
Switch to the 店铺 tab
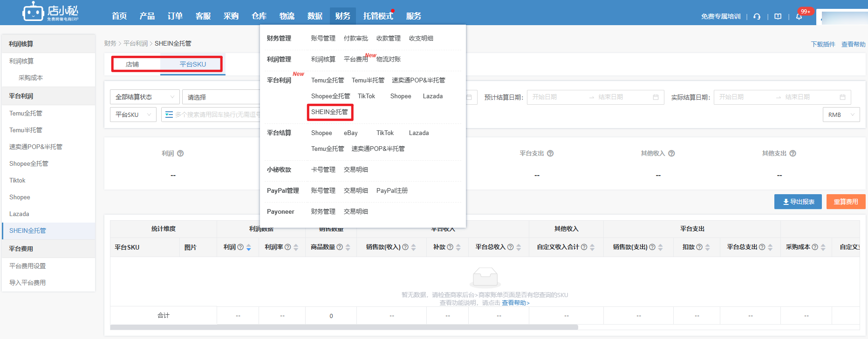point(132,64)
